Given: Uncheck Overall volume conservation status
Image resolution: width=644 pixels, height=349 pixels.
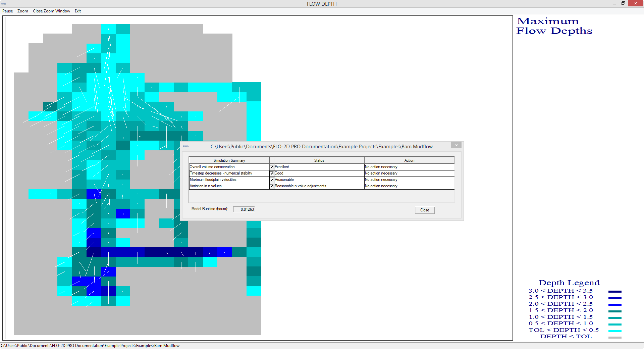Looking at the screenshot, I should (272, 167).
